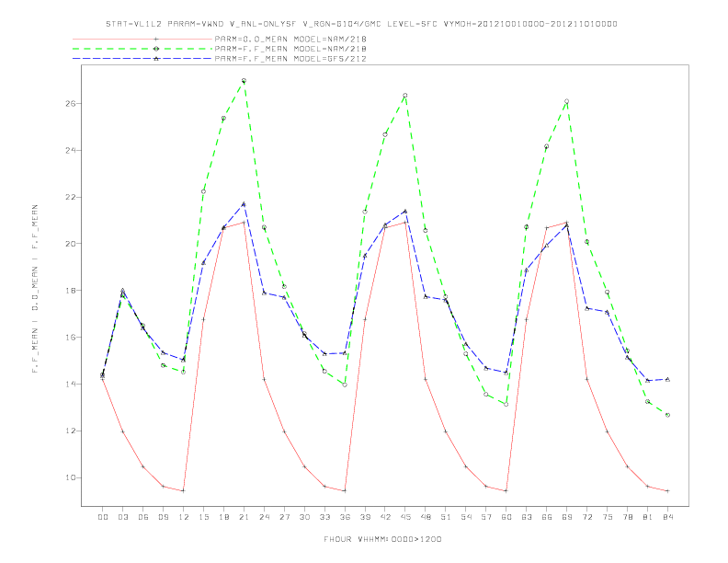The height and width of the screenshot is (563, 728).
Task: Click y-axis tick label 24
Action: [71, 151]
